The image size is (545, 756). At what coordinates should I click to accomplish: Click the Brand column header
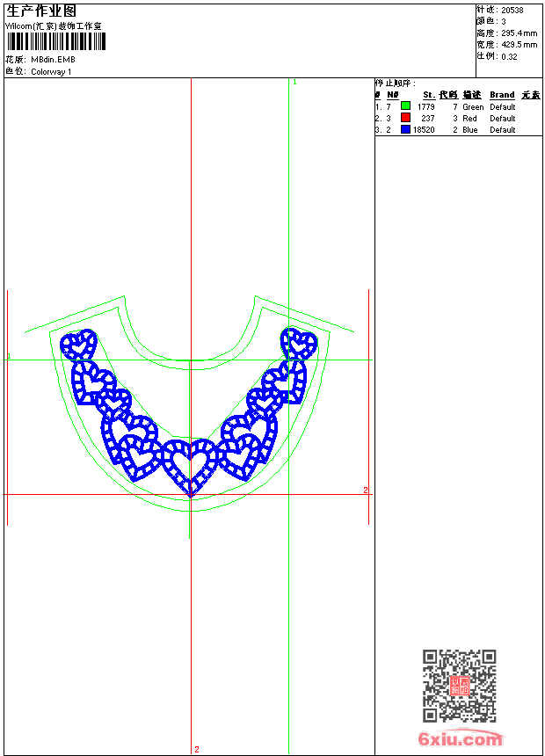[502, 95]
